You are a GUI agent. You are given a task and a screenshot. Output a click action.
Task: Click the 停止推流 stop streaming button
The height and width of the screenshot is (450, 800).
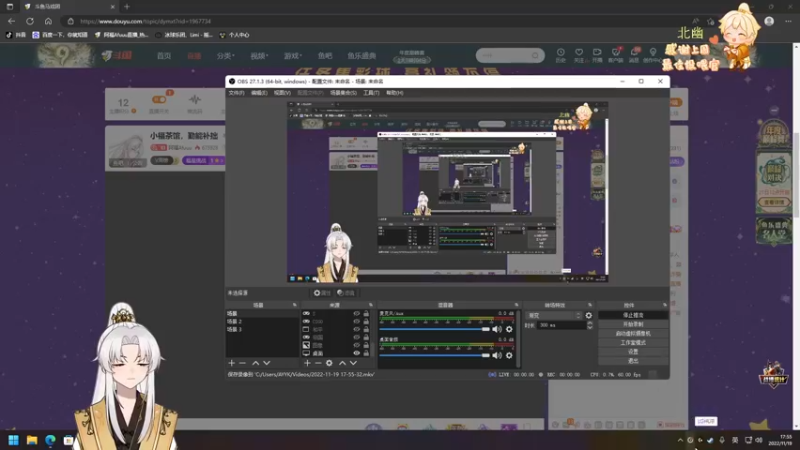point(633,315)
